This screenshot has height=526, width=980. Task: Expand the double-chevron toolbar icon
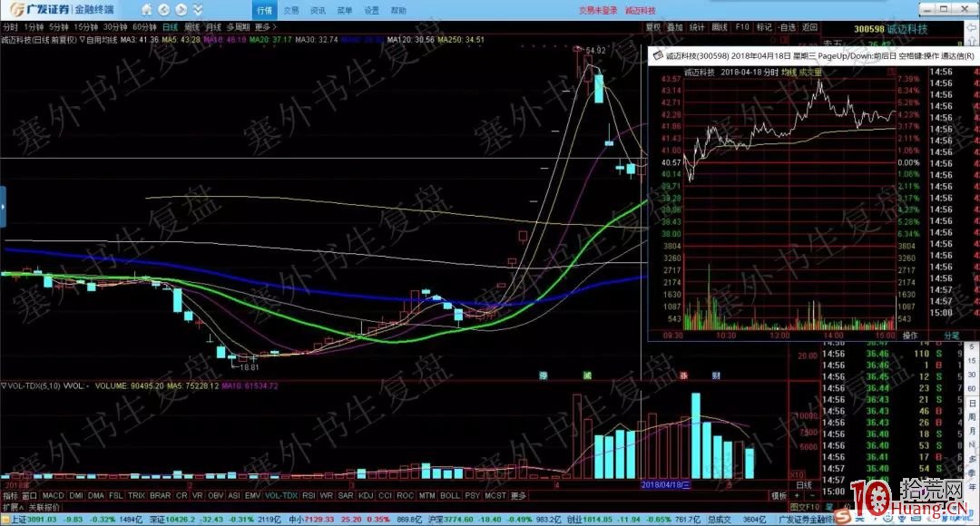198,10
